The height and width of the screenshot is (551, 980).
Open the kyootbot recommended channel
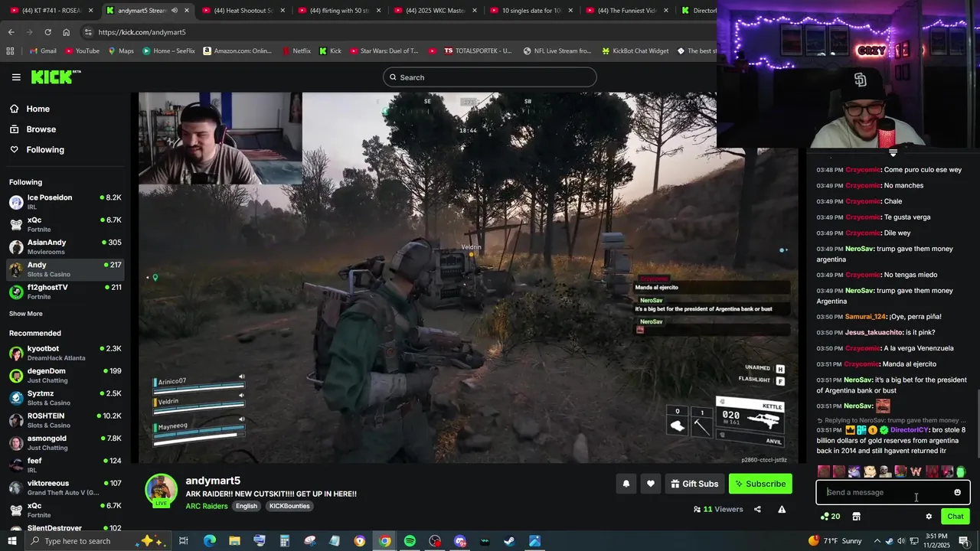[x=65, y=354]
